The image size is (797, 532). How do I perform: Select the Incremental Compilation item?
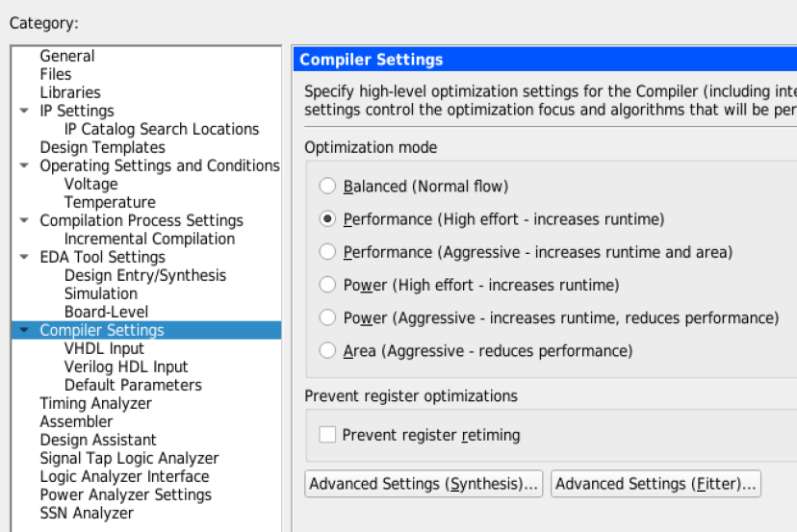149,239
